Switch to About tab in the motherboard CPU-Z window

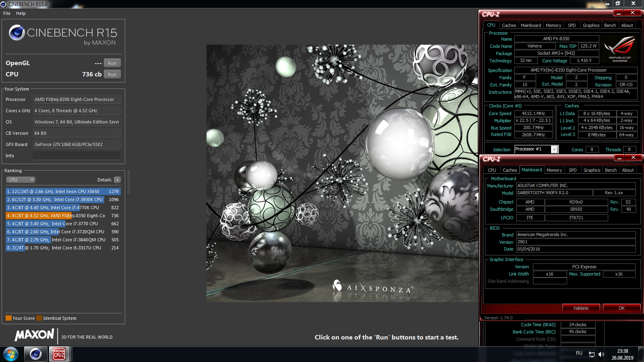(x=628, y=170)
